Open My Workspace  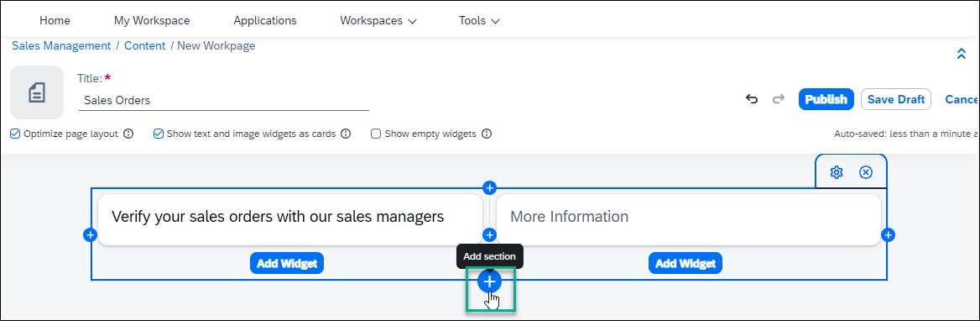tap(152, 21)
